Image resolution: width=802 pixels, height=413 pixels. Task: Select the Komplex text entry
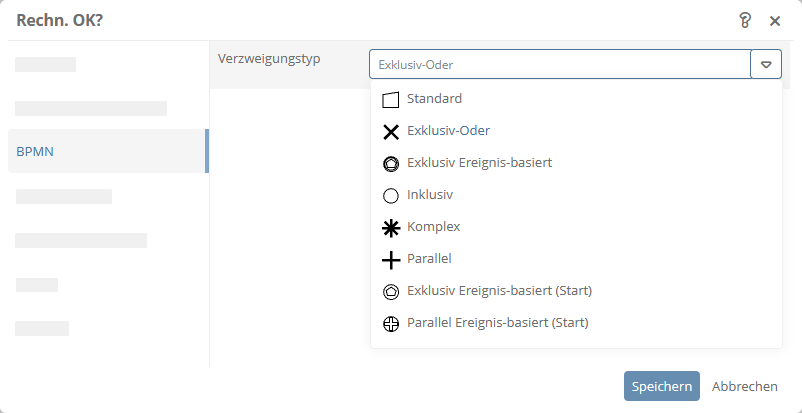pyautogui.click(x=433, y=227)
